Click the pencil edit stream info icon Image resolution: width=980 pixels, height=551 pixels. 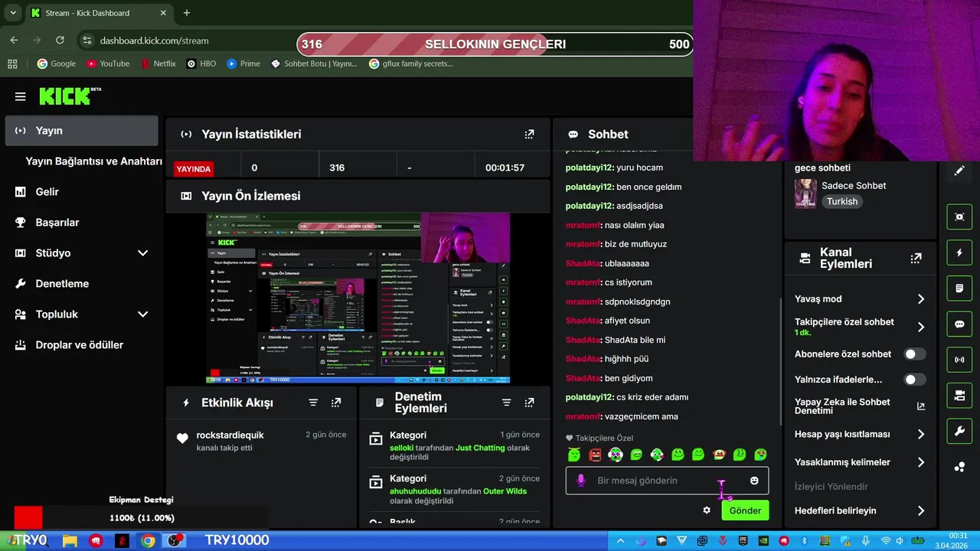(x=959, y=171)
